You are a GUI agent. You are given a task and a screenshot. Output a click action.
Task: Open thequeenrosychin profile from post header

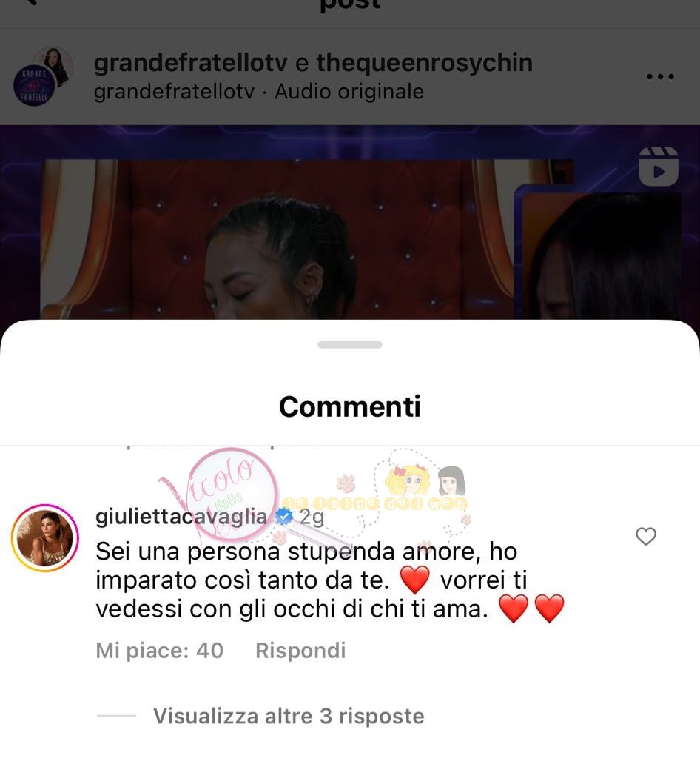(x=425, y=63)
